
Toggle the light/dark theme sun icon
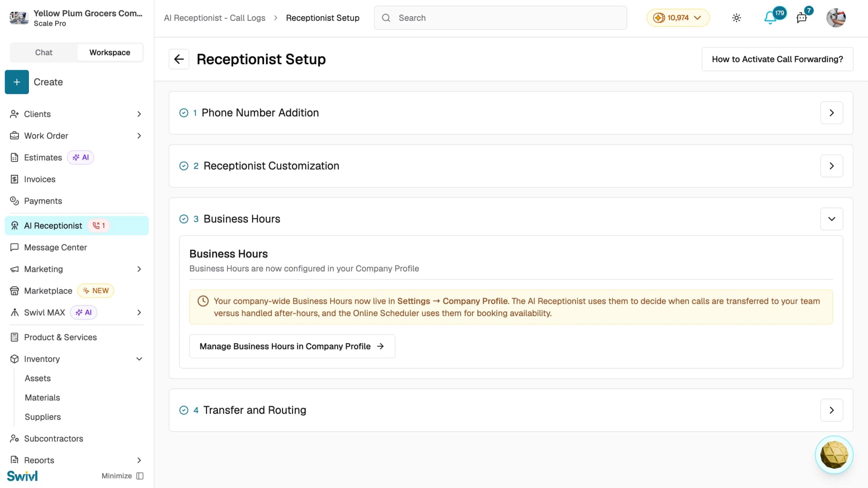(x=736, y=18)
